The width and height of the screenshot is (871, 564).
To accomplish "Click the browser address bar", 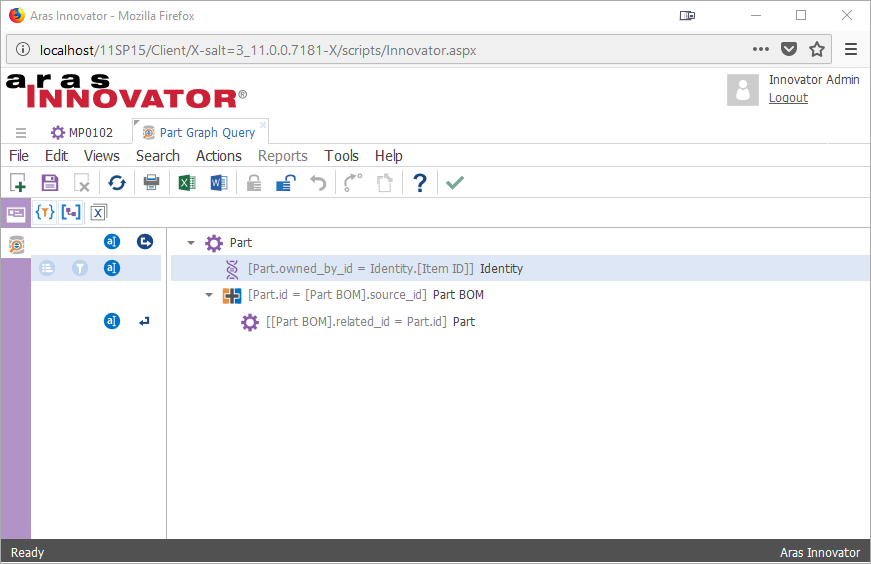I will coord(390,50).
